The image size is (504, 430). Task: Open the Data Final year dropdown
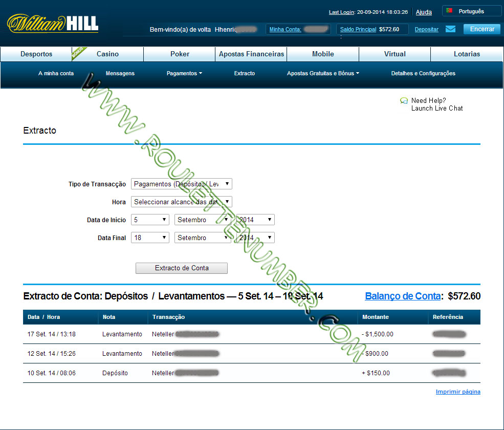(x=255, y=238)
